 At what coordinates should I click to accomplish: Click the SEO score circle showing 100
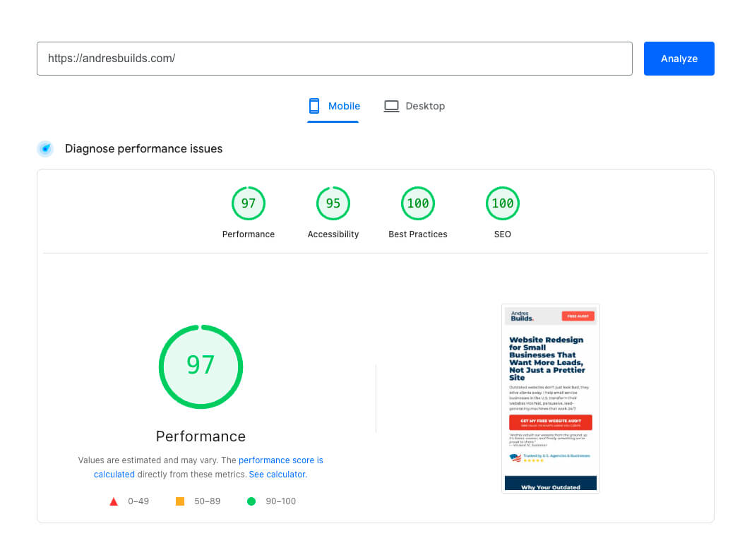pyautogui.click(x=502, y=203)
